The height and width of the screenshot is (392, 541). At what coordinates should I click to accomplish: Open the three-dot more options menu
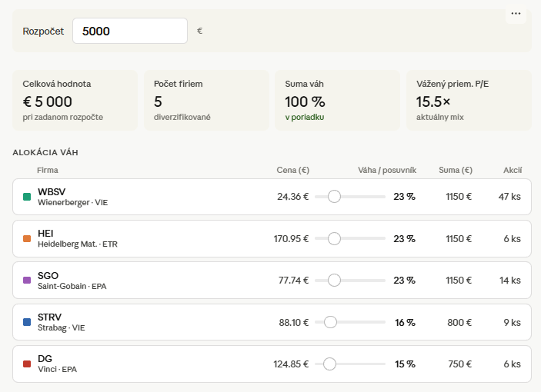tap(516, 14)
